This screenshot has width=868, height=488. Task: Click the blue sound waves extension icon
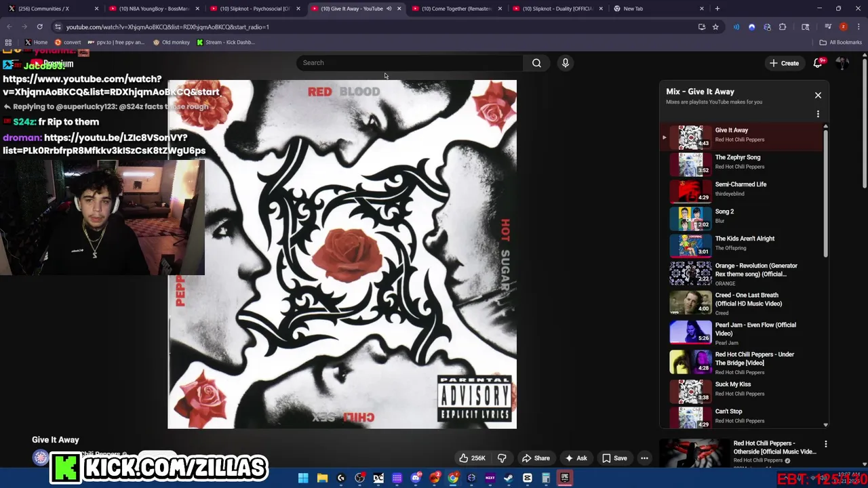tap(736, 27)
